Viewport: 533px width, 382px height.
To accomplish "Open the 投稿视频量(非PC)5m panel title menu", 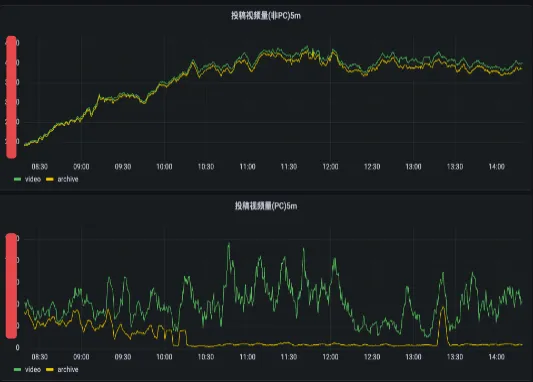I will (x=266, y=16).
